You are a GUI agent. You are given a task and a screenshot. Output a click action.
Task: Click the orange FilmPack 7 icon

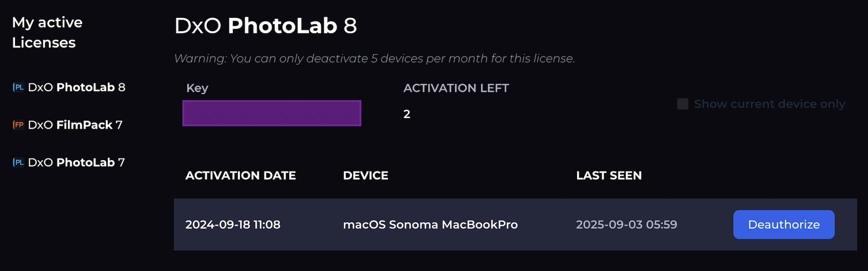[18, 125]
